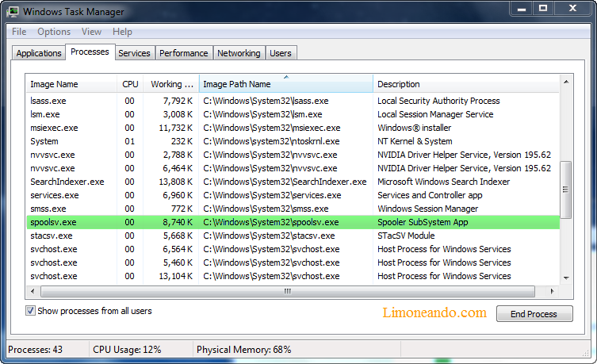Select the svchost.exe row using 13,104 K
The image size is (597, 364).
coord(293,276)
